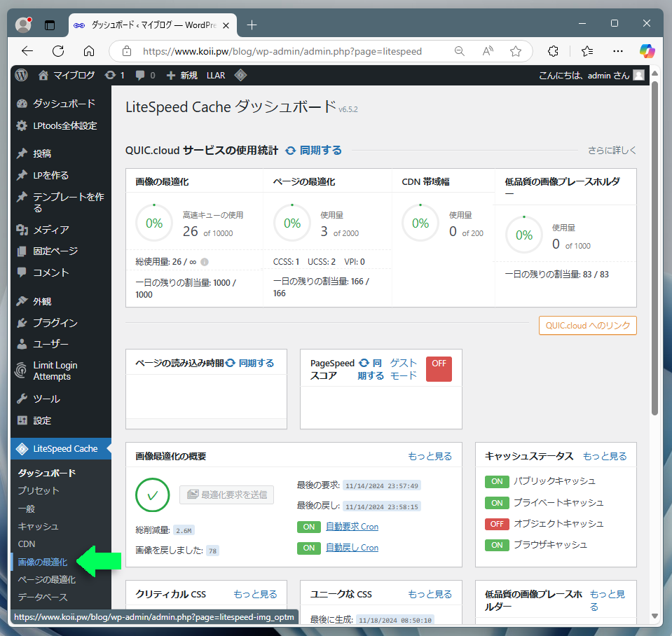
Task: Click もっと見る in クリティカル CSS
Action: point(256,594)
